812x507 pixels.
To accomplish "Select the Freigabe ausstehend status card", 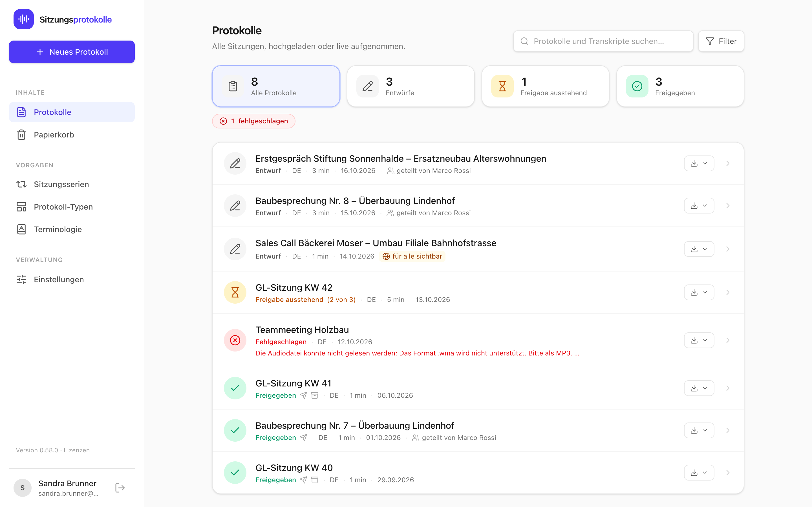I will (x=545, y=86).
